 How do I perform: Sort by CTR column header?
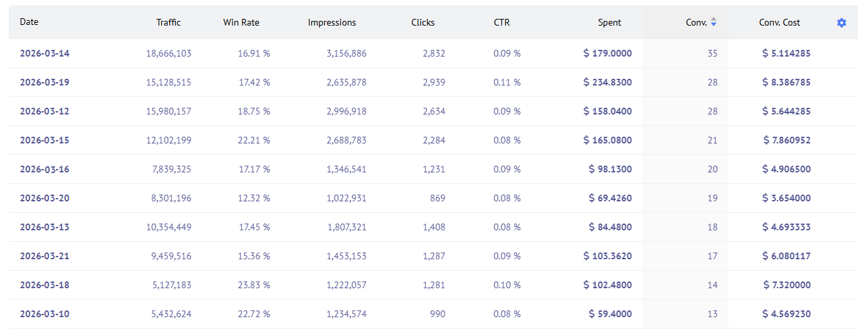click(501, 22)
